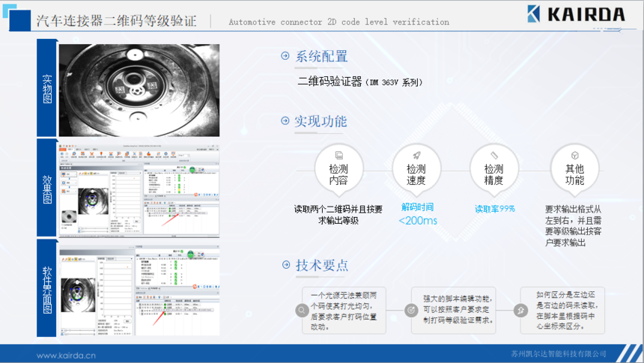Viewport: 644px width, 363px height.
Task: Click the 技术要点 heading
Action: pyautogui.click(x=322, y=265)
